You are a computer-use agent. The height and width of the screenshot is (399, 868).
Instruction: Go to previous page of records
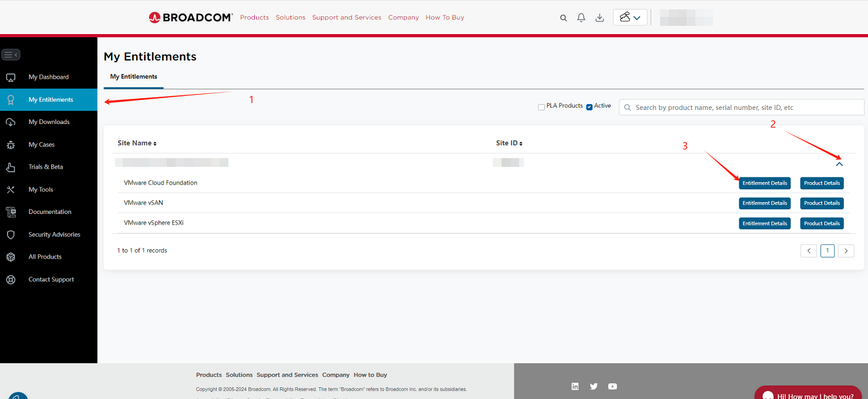pyautogui.click(x=809, y=251)
